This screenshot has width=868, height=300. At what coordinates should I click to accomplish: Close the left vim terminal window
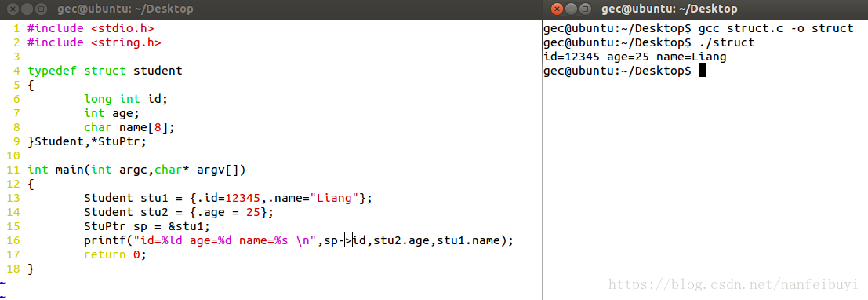13,9
